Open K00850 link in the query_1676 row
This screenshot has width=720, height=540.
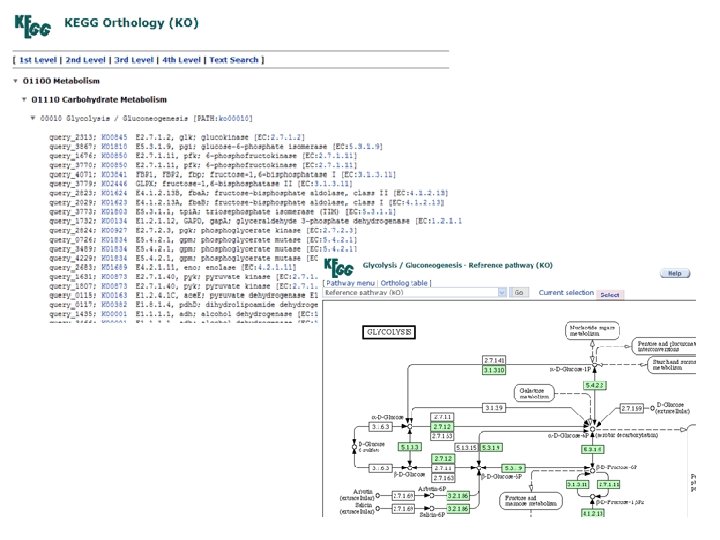coord(114,156)
